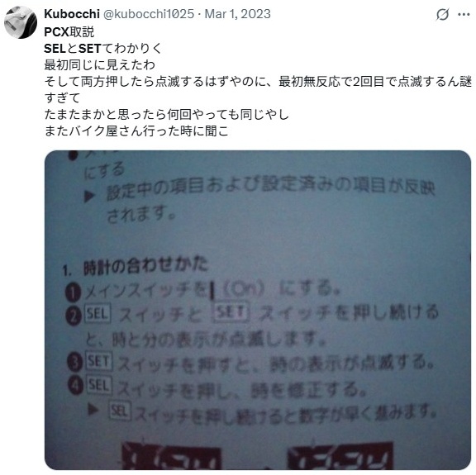Open the three-dot more options menu
476x475 pixels.
click(464, 14)
